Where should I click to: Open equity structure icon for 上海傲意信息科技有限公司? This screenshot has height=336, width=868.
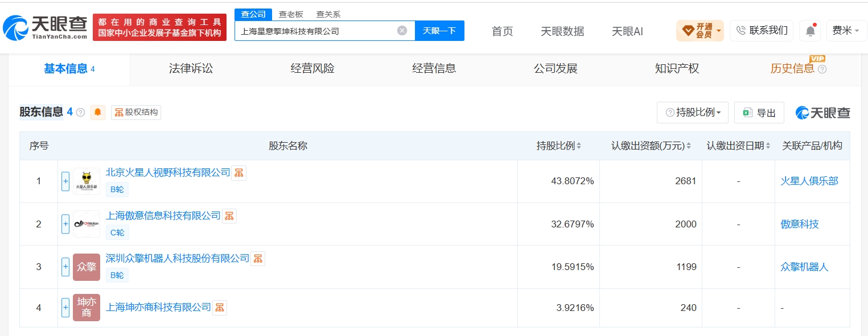pyautogui.click(x=229, y=216)
